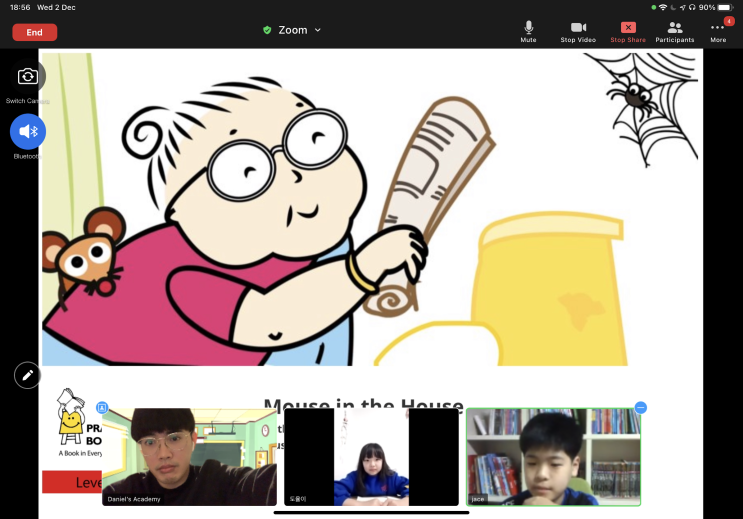Stop Video camera toggle
The width and height of the screenshot is (743, 519).
(x=578, y=32)
